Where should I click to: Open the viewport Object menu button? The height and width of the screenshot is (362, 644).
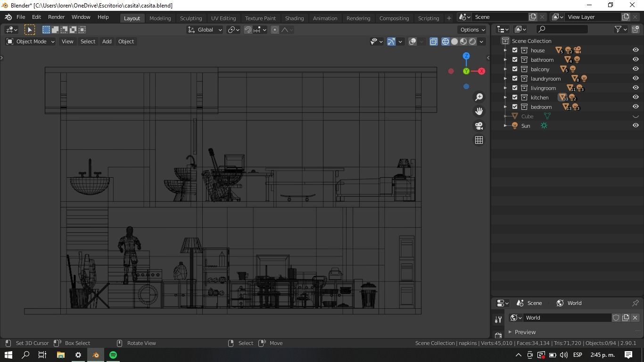126,41
